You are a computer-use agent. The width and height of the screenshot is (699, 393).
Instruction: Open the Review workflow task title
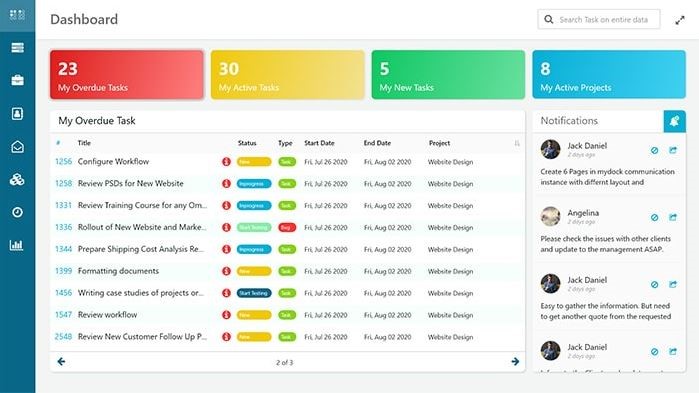107,315
